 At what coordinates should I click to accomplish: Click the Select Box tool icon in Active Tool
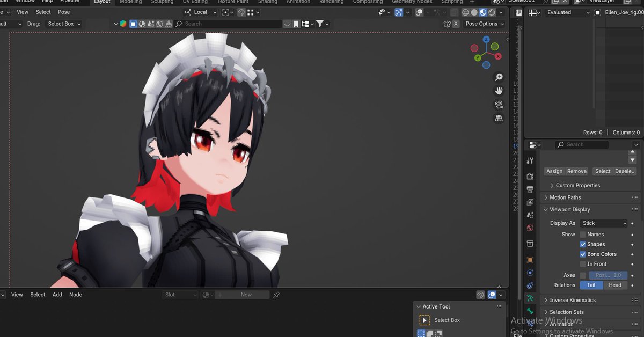point(425,320)
